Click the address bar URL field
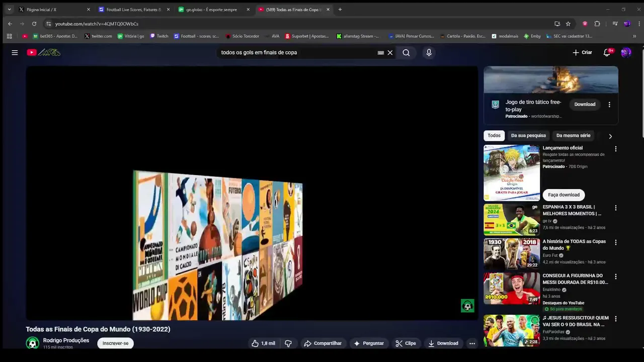 297,24
